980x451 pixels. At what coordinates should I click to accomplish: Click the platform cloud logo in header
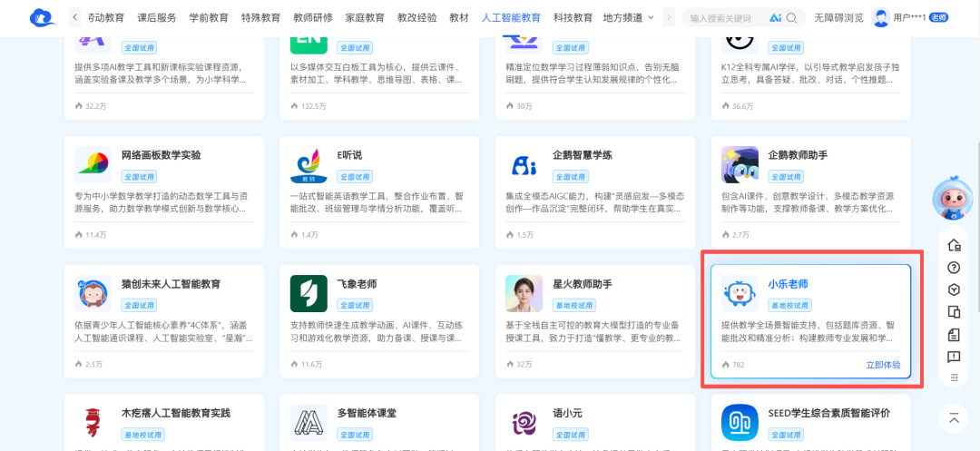(x=43, y=17)
